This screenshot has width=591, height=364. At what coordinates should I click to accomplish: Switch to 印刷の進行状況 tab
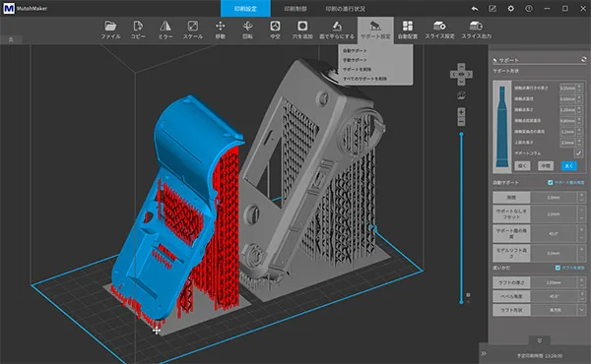346,8
